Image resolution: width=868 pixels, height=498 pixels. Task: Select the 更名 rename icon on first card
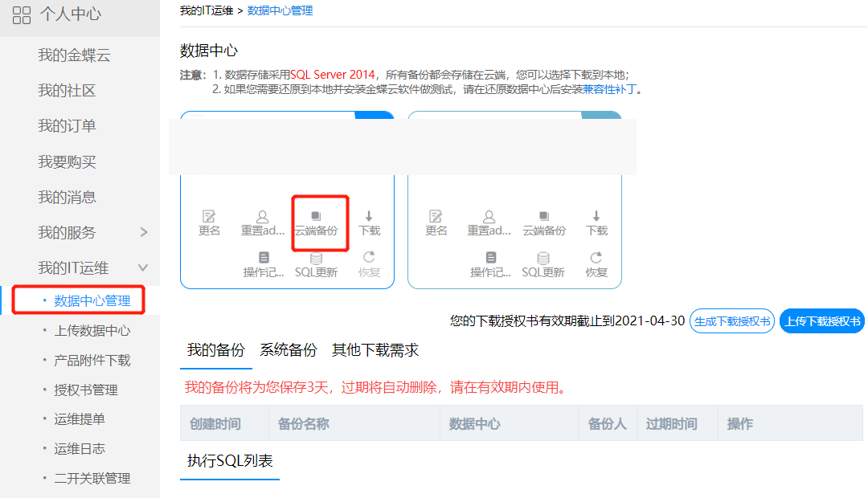209,222
